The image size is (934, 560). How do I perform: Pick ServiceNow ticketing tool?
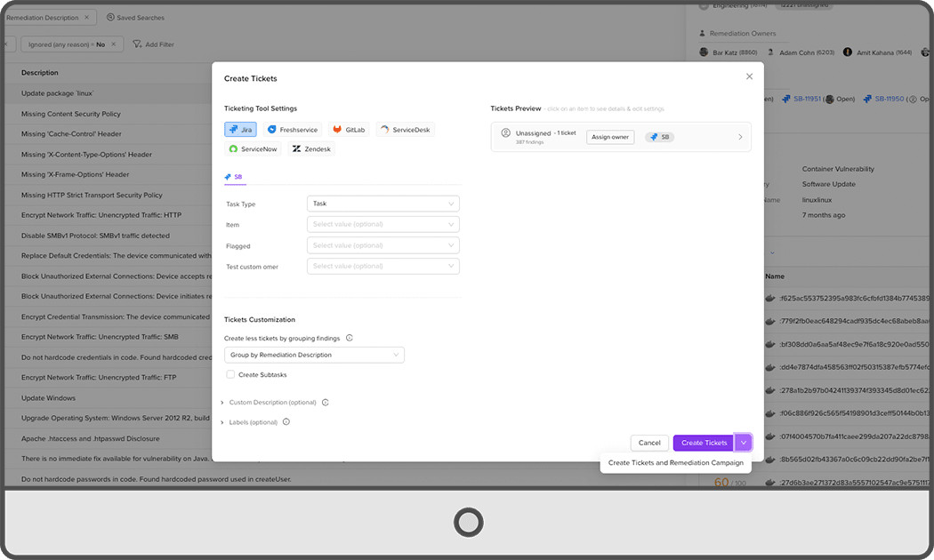[x=254, y=148]
